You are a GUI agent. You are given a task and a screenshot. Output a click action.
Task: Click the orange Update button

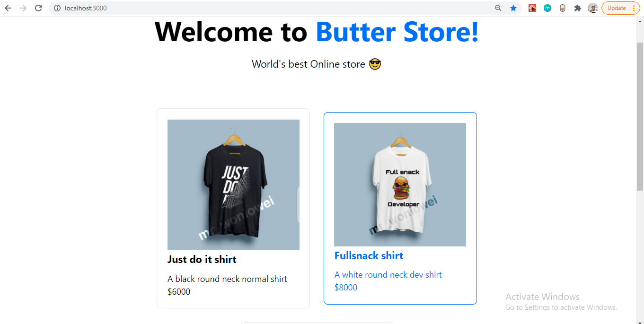tap(617, 8)
